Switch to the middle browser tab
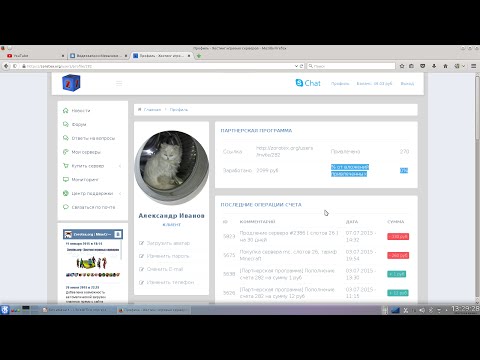The image size is (480, 360). pyautogui.click(x=99, y=56)
